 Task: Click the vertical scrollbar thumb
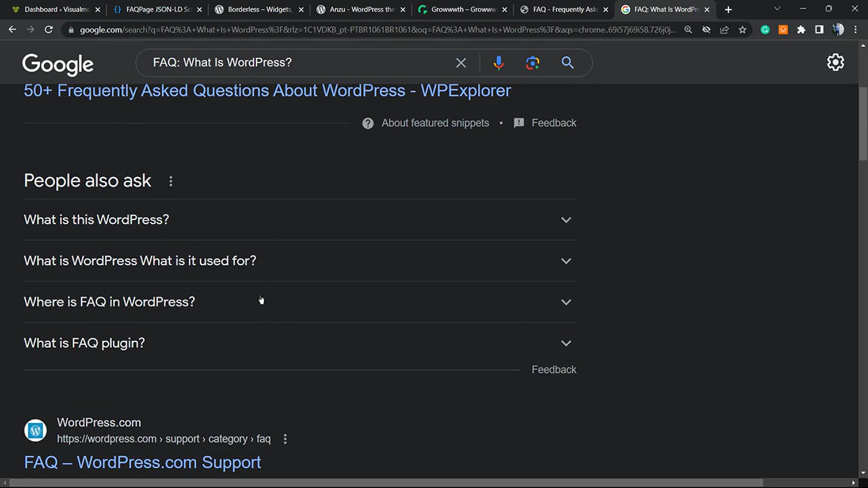pos(863,124)
